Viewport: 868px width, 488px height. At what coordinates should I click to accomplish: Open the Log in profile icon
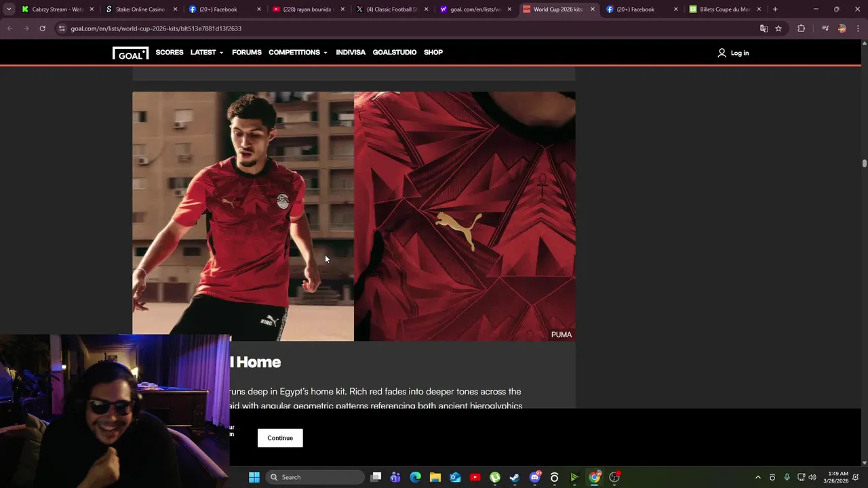[722, 53]
